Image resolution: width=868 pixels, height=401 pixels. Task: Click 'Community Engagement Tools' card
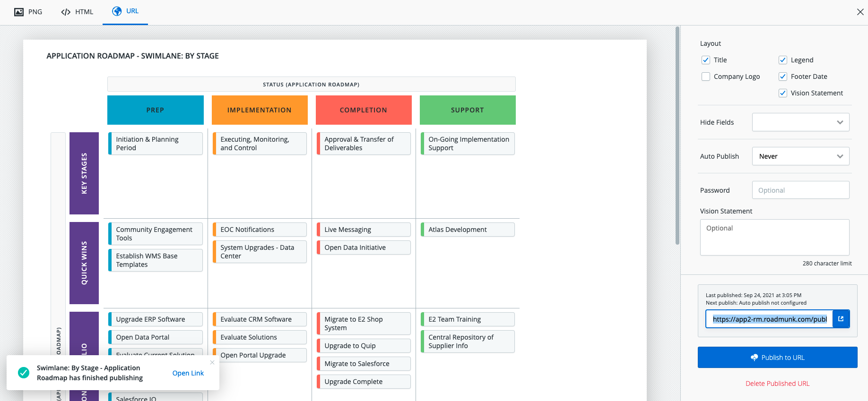pyautogui.click(x=156, y=234)
